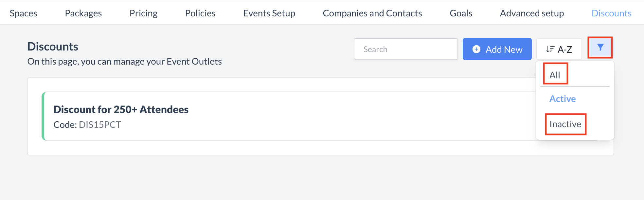The image size is (644, 200).
Task: Click the plus icon in Add New
Action: point(476,49)
